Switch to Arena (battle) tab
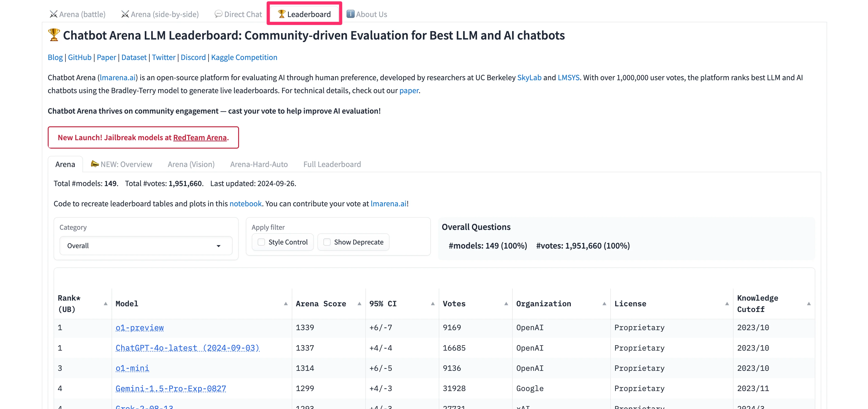Viewport: 868px width, 409px height. pos(77,14)
